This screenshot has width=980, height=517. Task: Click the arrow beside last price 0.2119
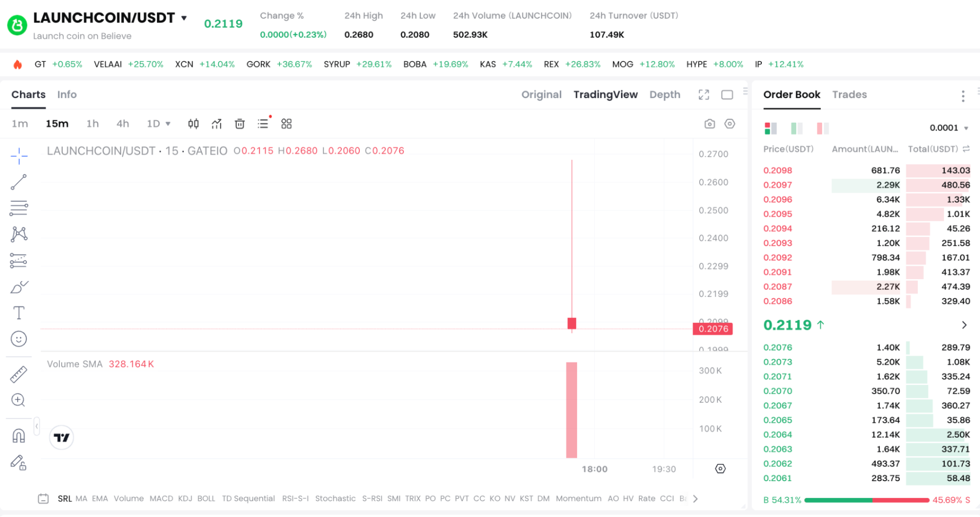click(x=964, y=325)
